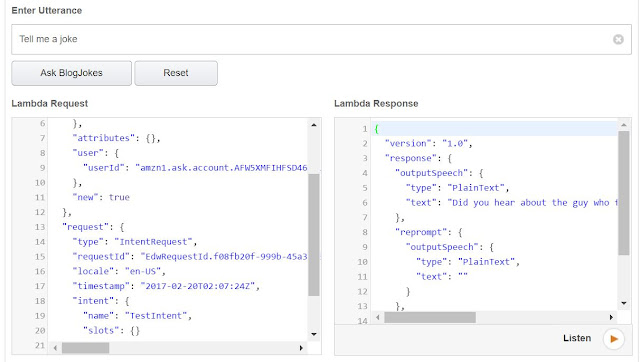Click the Lambda Request vertical scrollbar thumb
Image resolution: width=640 pixels, height=362 pixels.
pyautogui.click(x=313, y=235)
